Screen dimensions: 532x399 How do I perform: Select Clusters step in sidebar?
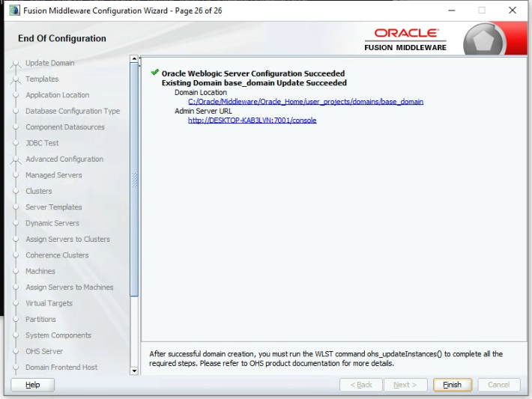[39, 191]
